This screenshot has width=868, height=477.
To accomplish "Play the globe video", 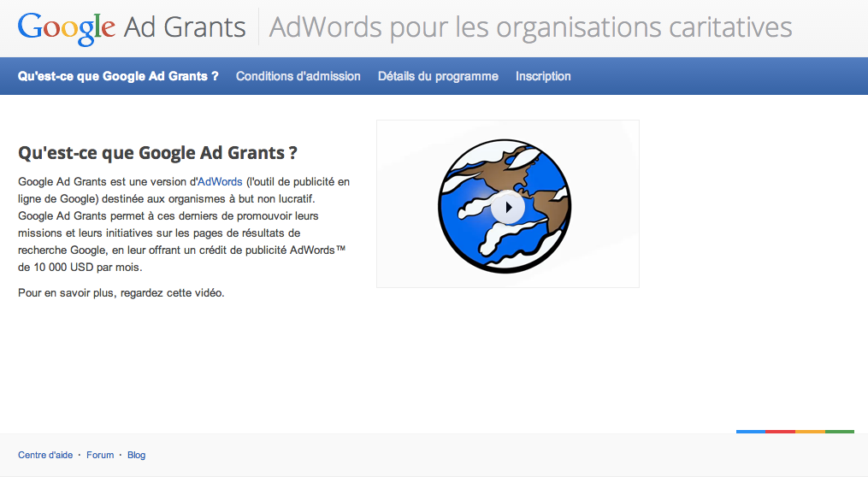I will 508,208.
